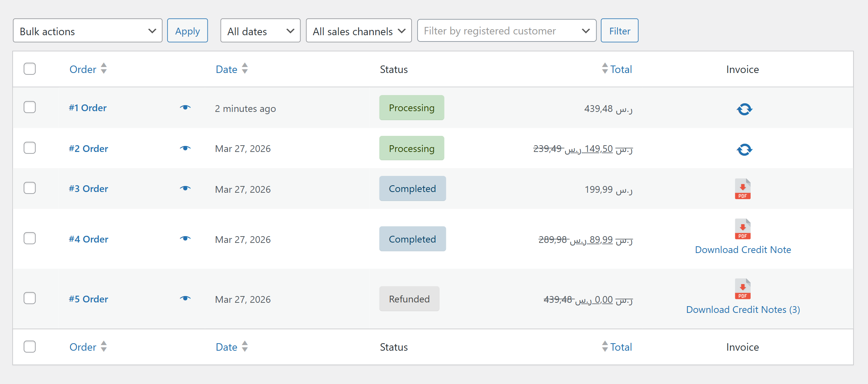The height and width of the screenshot is (384, 868).
Task: Sort the Date column with its arrows
Action: click(x=245, y=69)
